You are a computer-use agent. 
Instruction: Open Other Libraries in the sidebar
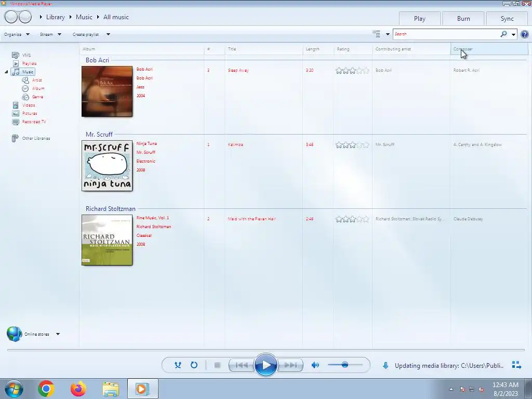pos(36,138)
